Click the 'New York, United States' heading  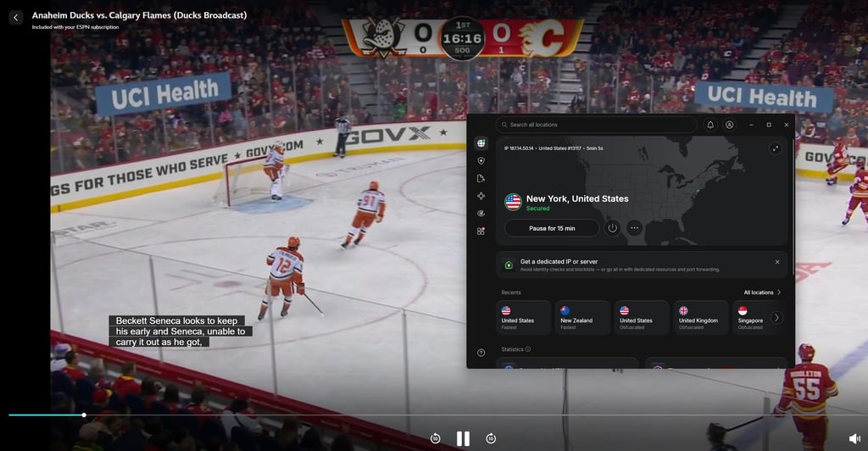click(577, 198)
